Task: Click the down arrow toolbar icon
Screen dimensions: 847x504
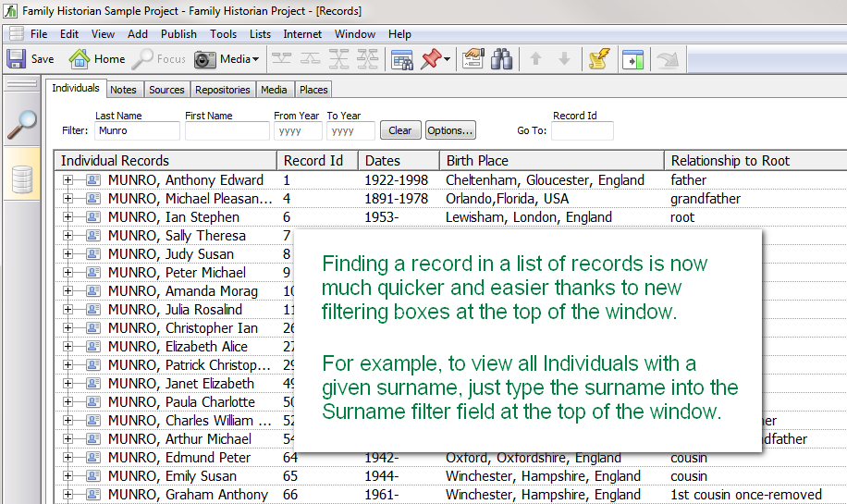Action: tap(564, 58)
